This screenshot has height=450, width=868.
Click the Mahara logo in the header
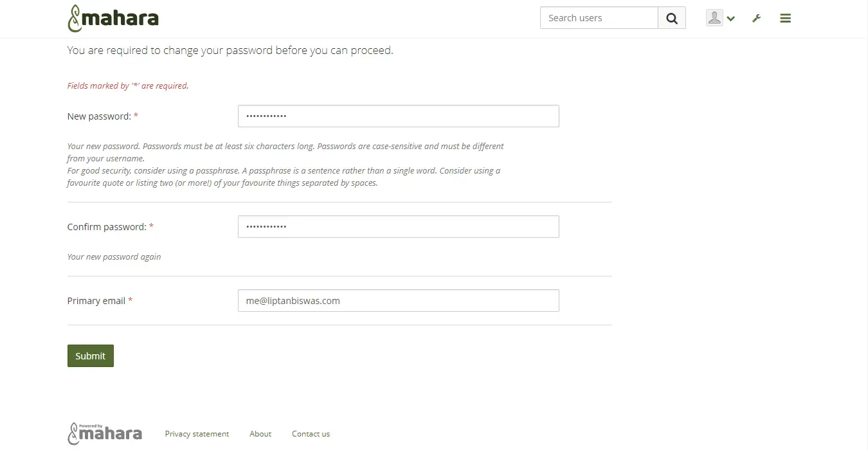(113, 18)
